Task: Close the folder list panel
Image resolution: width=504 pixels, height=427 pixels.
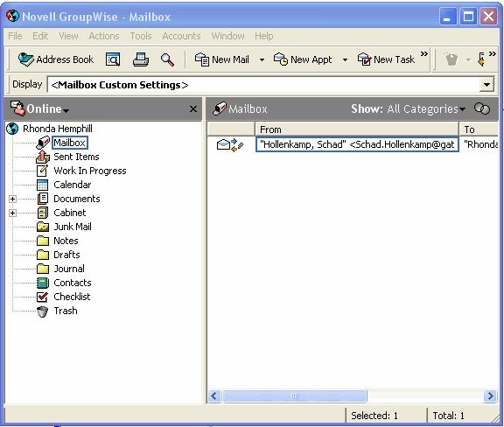Action: click(x=193, y=109)
